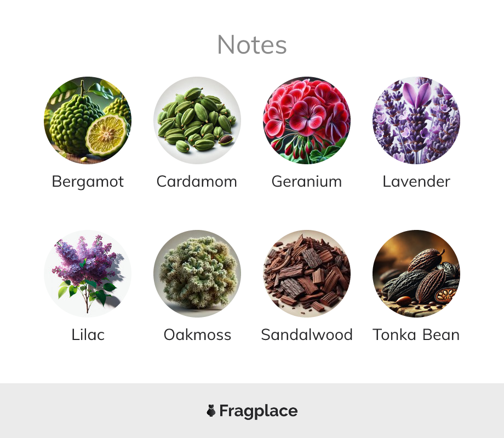This screenshot has width=504, height=438.
Task: Open the Tonka Bean label
Action: pyautogui.click(x=416, y=335)
